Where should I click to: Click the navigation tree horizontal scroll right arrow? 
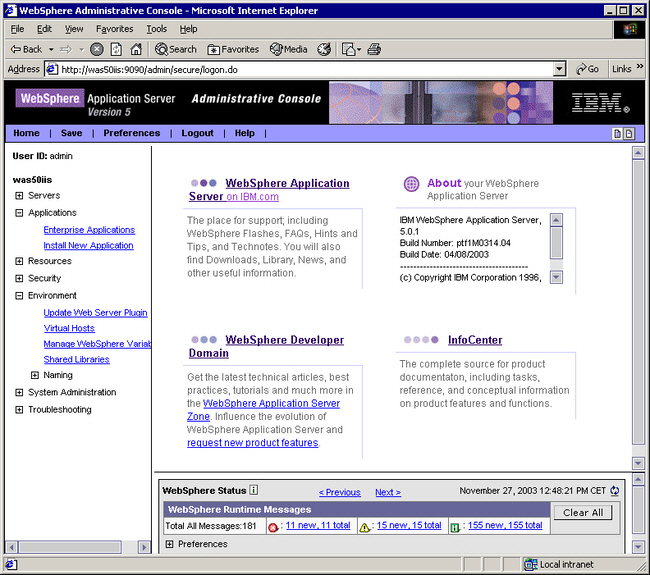[x=144, y=547]
